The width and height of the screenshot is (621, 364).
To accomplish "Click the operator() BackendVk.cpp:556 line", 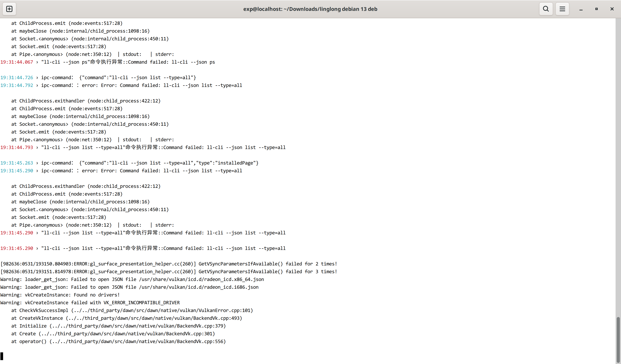I will coord(119,341).
